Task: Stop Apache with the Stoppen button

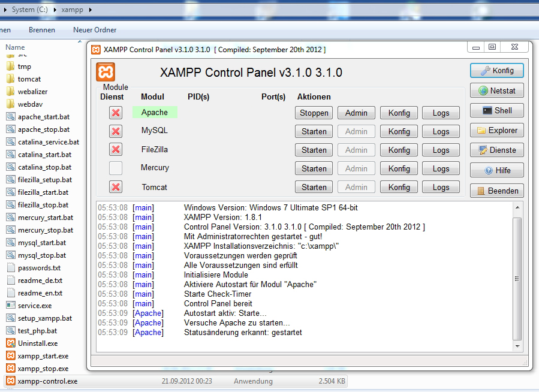Action: click(x=314, y=113)
